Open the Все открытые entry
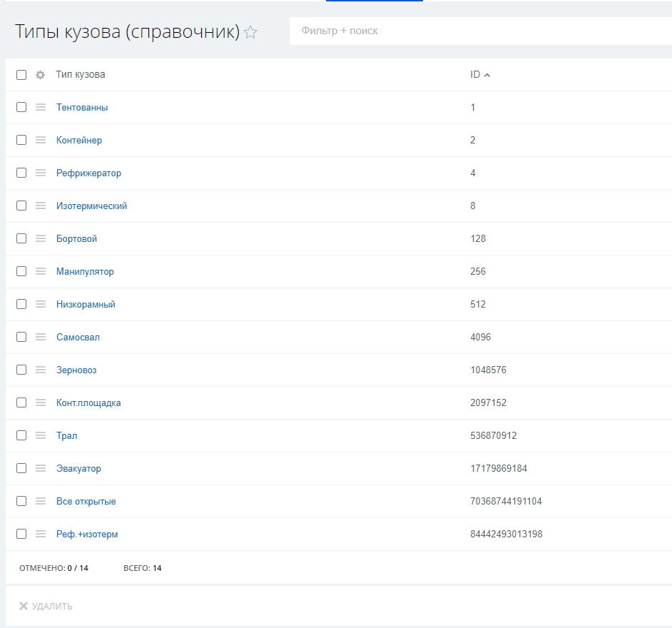The image size is (672, 628). 86,501
